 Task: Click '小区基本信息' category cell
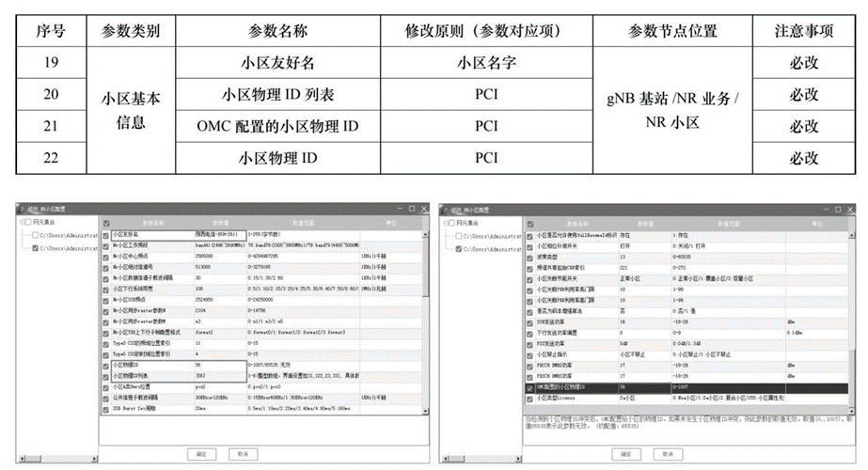coord(131,110)
